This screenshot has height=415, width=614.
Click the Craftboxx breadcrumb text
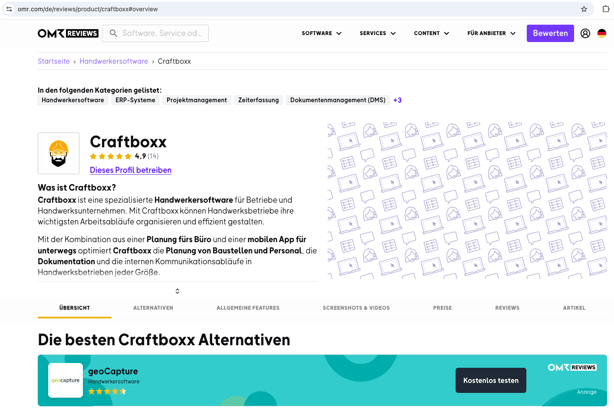(174, 61)
